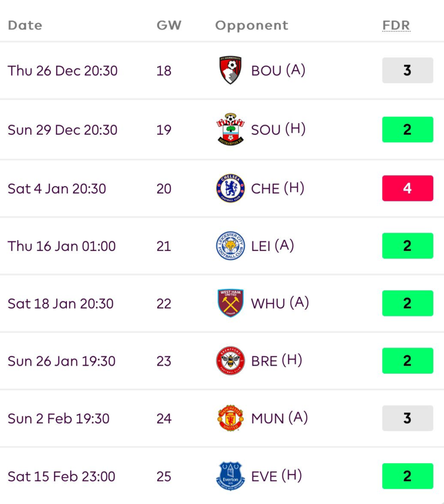Select the MUN (A) opponent text

tap(279, 418)
